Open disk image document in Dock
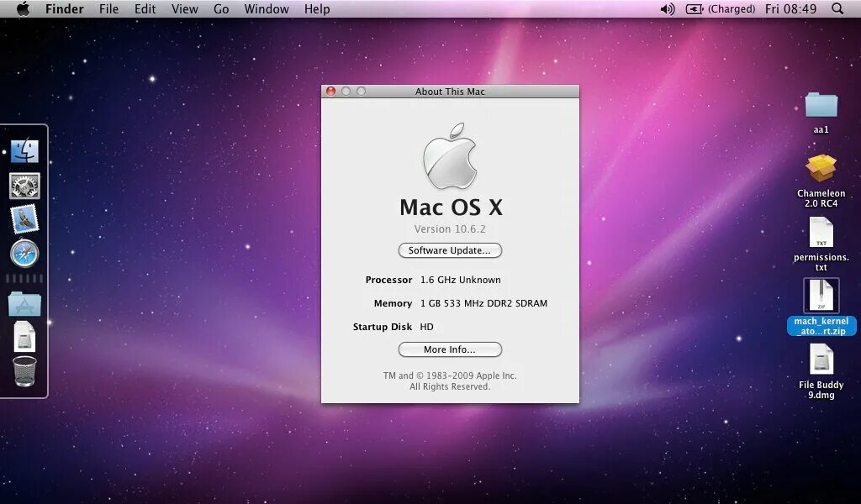Viewport: 861px width, 504px height. click(x=24, y=336)
